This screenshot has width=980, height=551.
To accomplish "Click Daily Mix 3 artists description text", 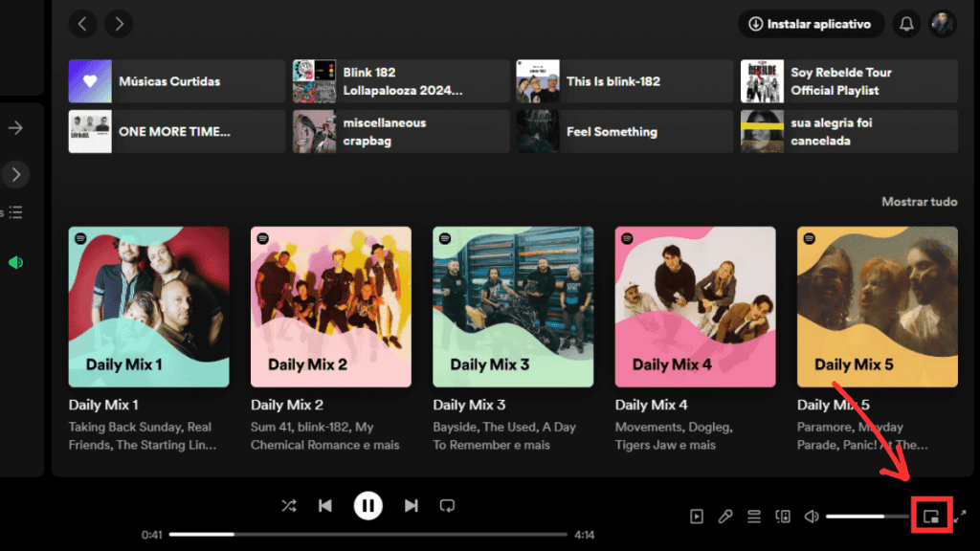I will 504,436.
